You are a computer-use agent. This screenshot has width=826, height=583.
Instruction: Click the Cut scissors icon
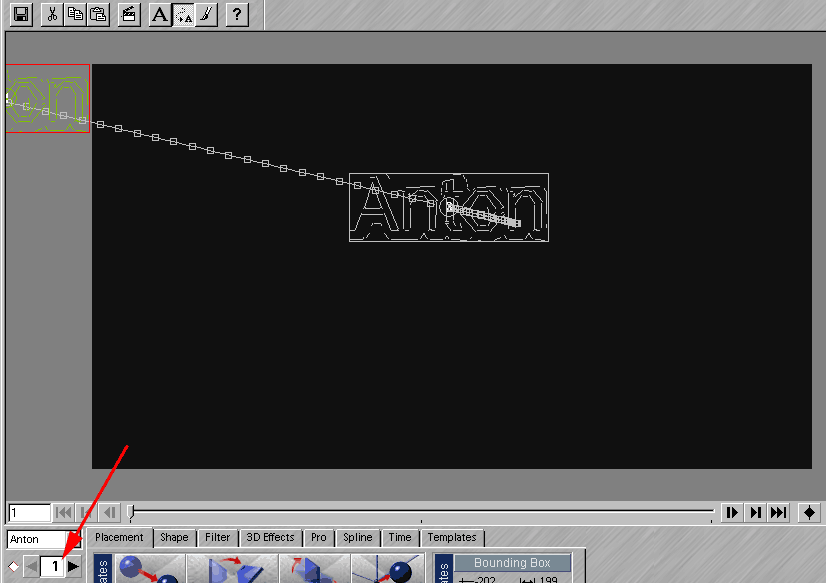point(52,14)
